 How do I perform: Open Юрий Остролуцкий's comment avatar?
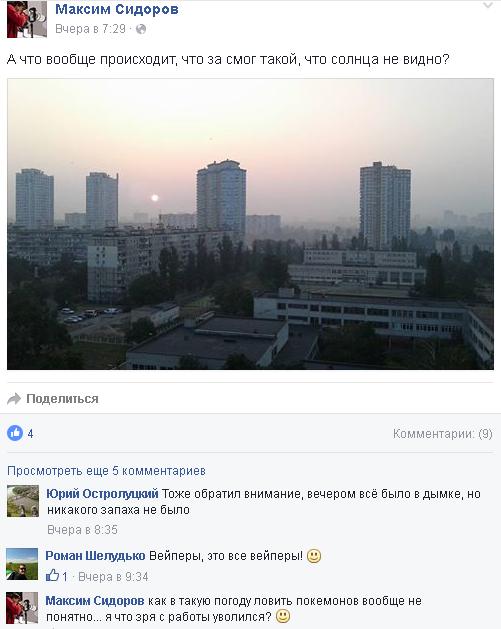23,501
